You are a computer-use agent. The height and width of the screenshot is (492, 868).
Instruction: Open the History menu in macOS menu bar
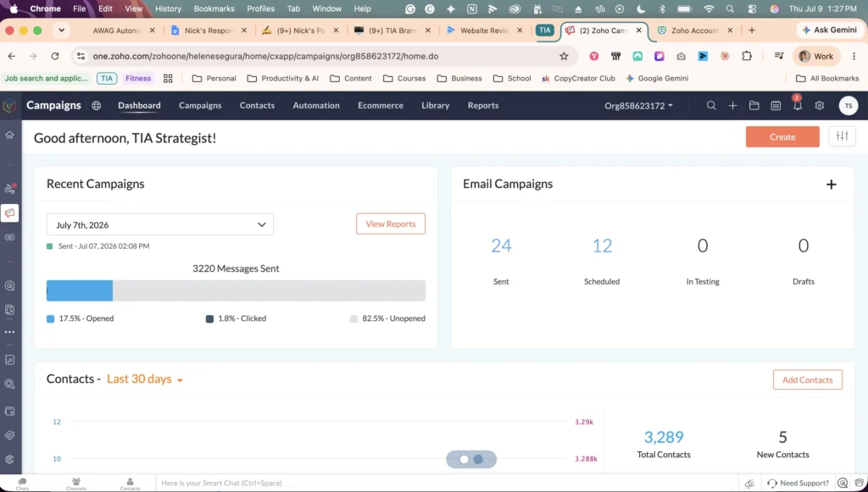[168, 8]
